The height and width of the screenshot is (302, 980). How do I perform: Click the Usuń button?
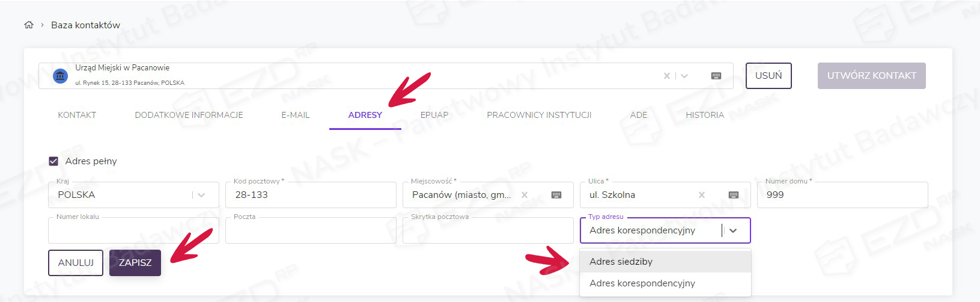[x=768, y=76]
